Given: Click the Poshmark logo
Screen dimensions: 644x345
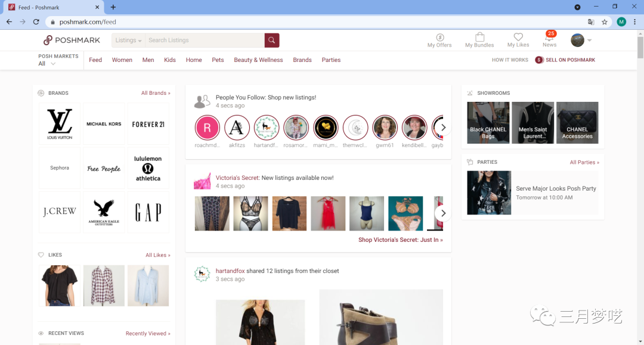Looking at the screenshot, I should [72, 40].
